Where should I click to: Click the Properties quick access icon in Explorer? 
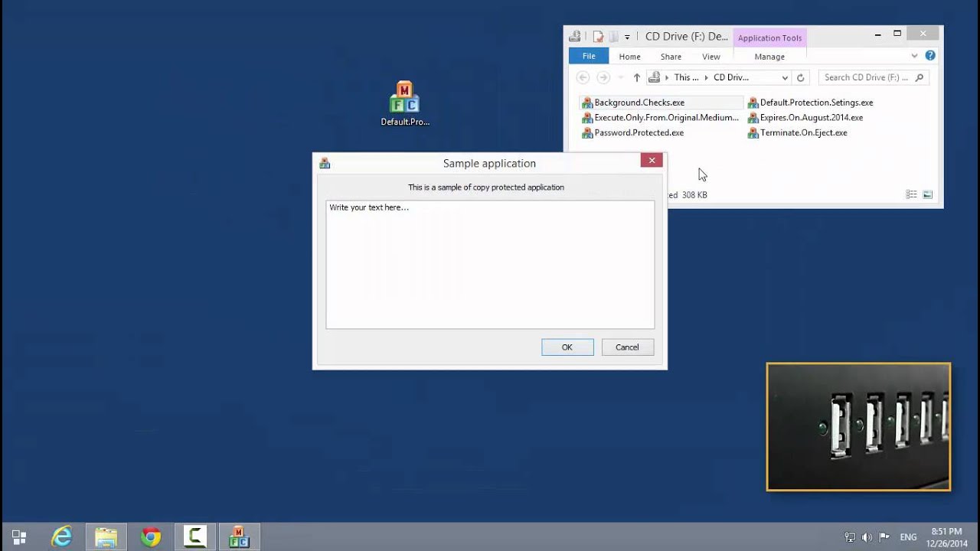click(598, 37)
